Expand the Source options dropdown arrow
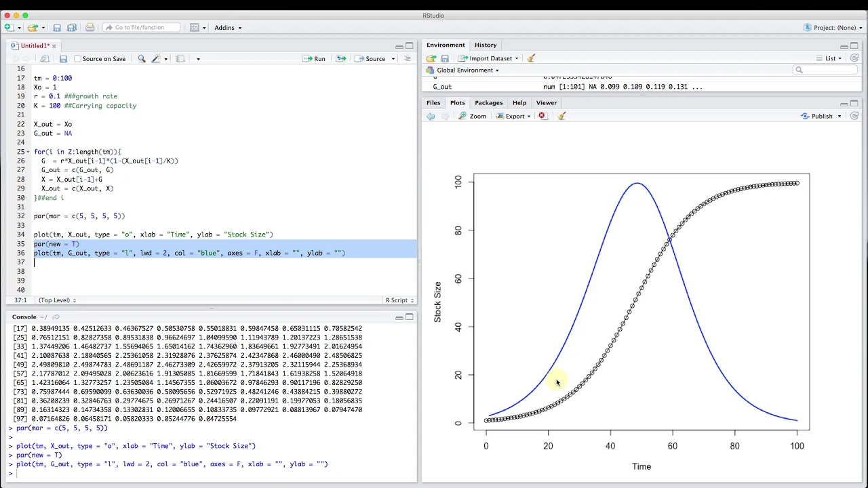 click(x=393, y=59)
